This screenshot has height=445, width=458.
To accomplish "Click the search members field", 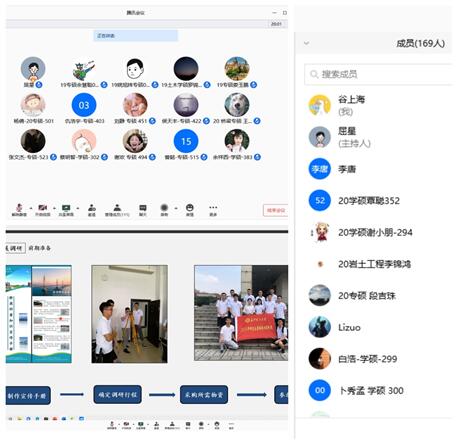I will (378, 74).
